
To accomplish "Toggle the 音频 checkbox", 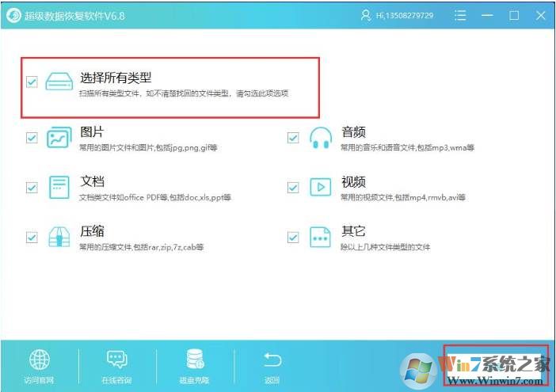I will [293, 138].
